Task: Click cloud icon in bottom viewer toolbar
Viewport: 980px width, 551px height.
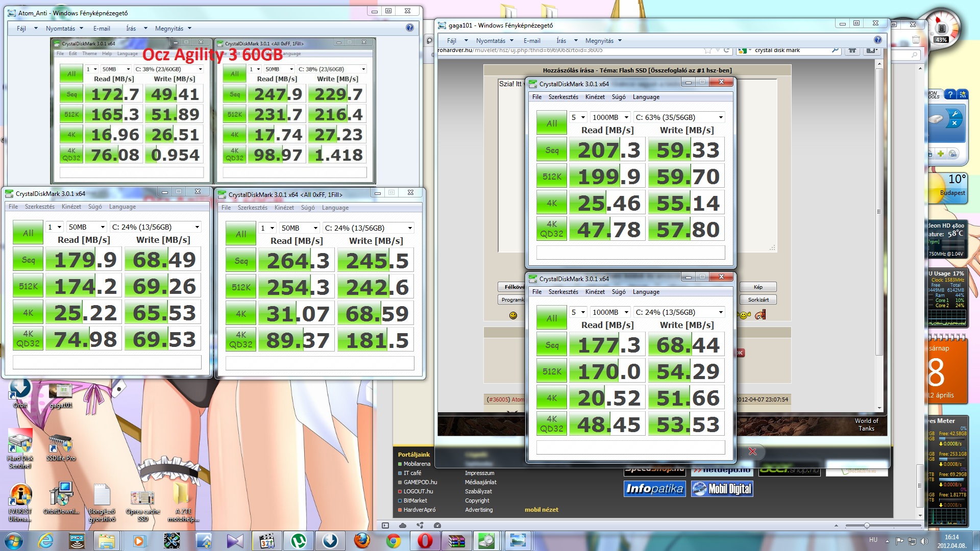Action: coord(403,525)
